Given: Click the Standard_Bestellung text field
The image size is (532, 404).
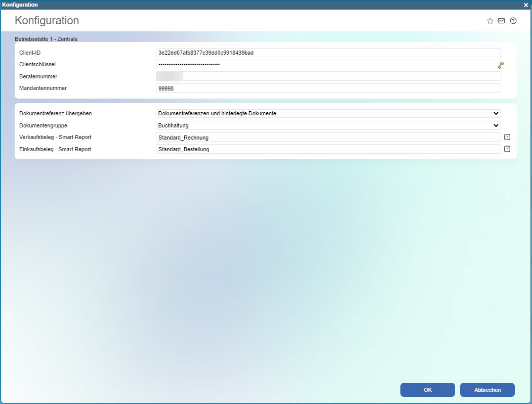Looking at the screenshot, I should click(x=328, y=149).
